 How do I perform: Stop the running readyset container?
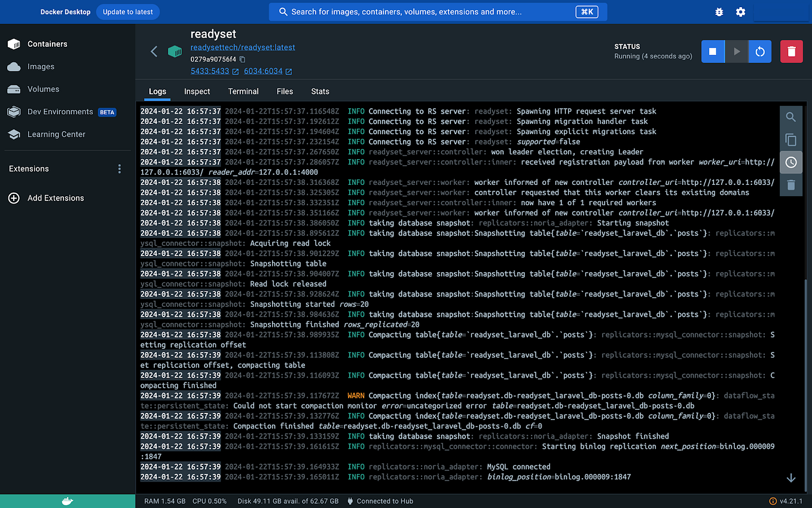(713, 51)
